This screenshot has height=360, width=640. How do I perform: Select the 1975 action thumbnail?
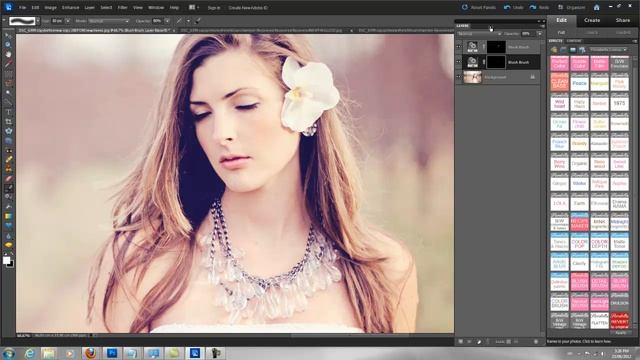point(619,102)
